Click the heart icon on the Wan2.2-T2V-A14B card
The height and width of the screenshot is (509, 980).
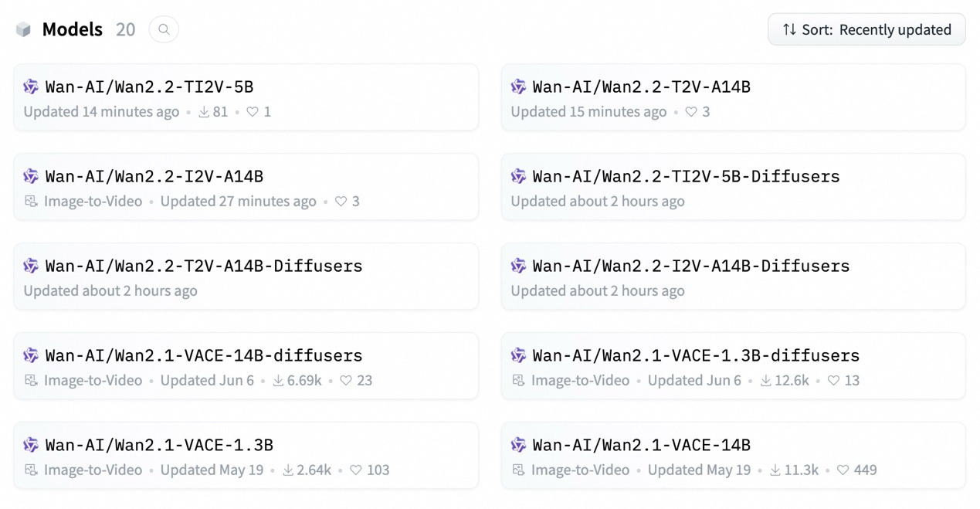(x=691, y=112)
